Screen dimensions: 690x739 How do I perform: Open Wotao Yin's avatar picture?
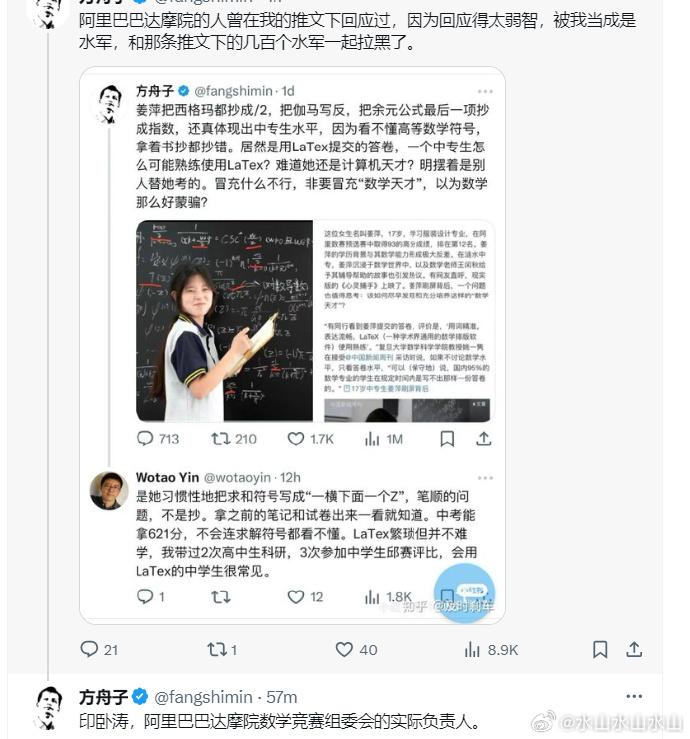109,491
